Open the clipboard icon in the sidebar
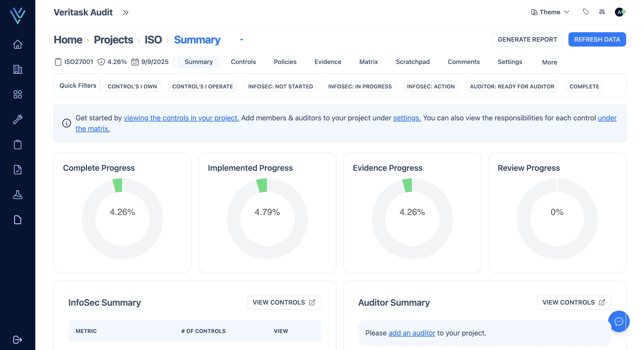Image resolution: width=644 pixels, height=350 pixels. click(x=17, y=144)
